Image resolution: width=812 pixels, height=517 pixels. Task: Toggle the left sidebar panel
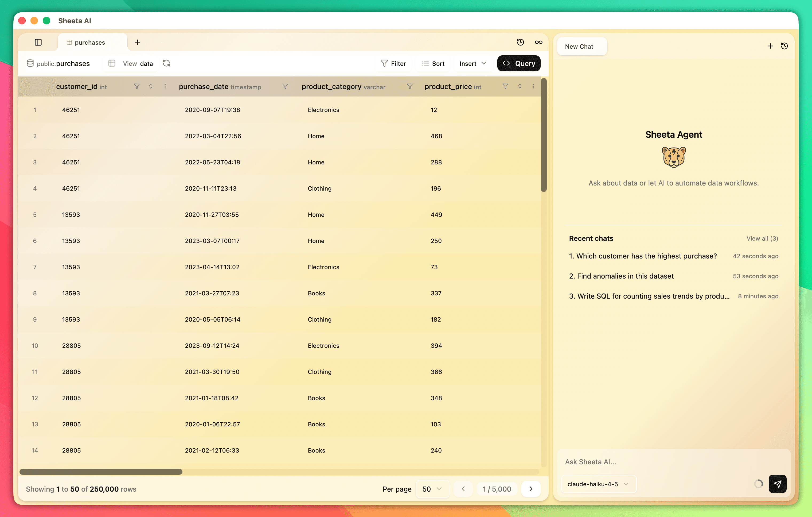pos(38,42)
